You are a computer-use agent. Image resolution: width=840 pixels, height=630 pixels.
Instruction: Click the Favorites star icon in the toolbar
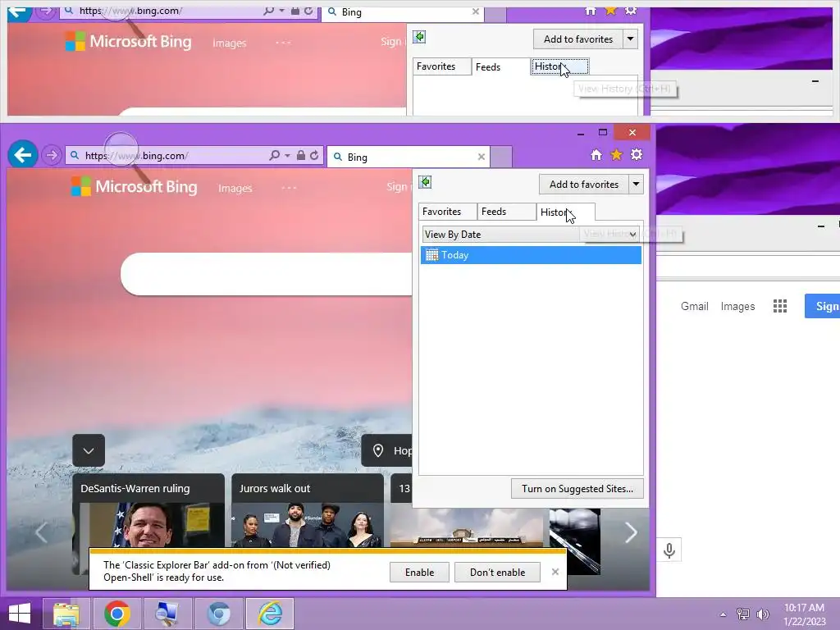tap(617, 155)
